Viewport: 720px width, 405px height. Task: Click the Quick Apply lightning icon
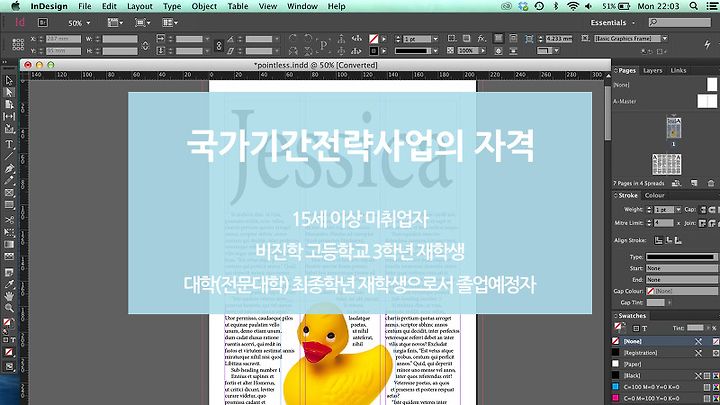pos(707,44)
